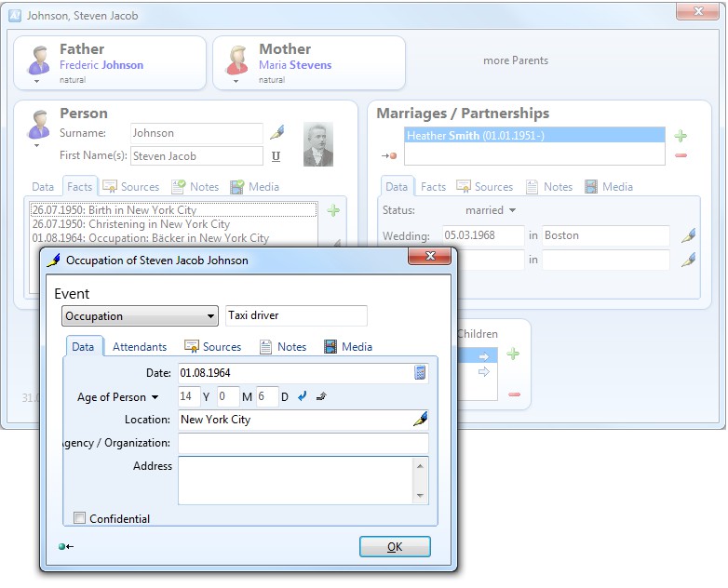Click the person portrait photo thumbnail

[x=318, y=144]
